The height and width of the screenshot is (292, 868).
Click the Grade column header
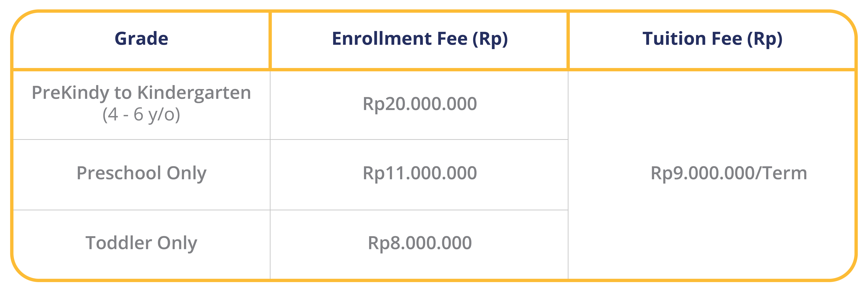(x=141, y=38)
